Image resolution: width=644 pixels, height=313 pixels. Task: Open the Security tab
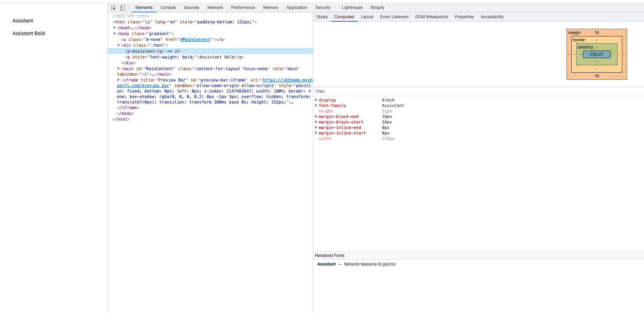point(323,8)
